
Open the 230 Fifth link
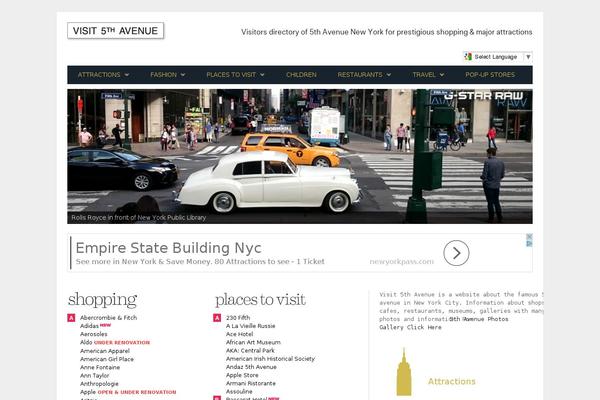pos(238,318)
